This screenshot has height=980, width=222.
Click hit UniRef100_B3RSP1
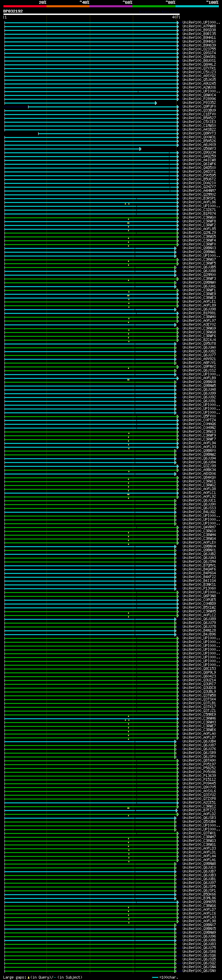199,198
